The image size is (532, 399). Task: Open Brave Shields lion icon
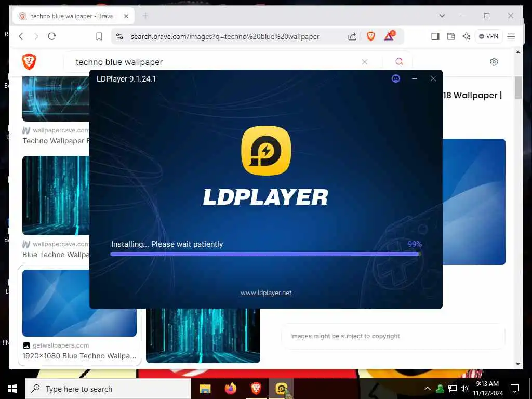[370, 36]
